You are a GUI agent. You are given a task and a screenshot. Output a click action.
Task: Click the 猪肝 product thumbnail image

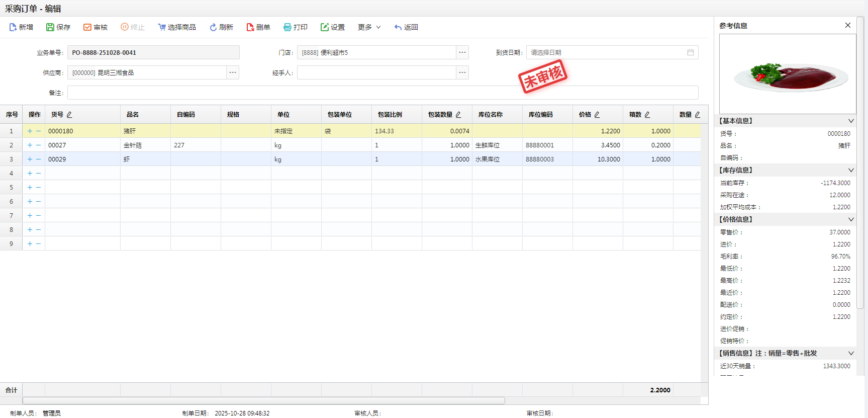click(788, 74)
